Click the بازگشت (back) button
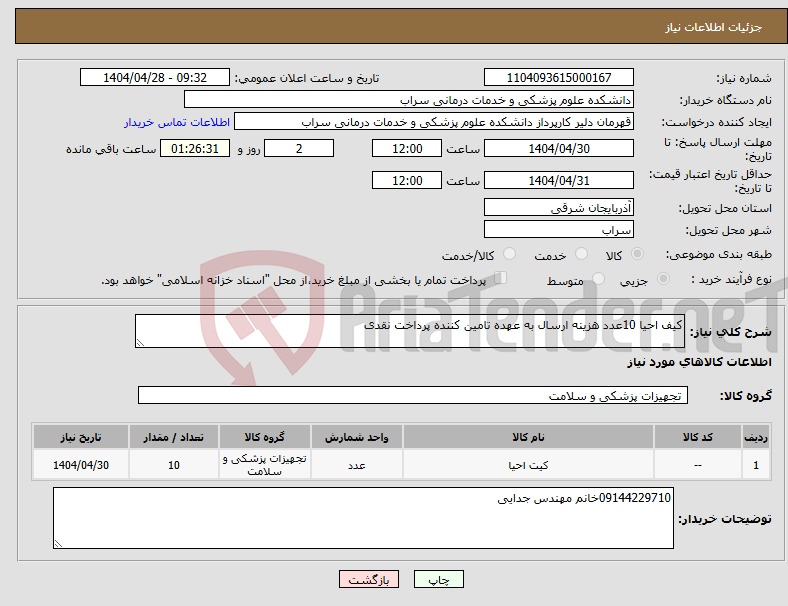 click(x=369, y=579)
